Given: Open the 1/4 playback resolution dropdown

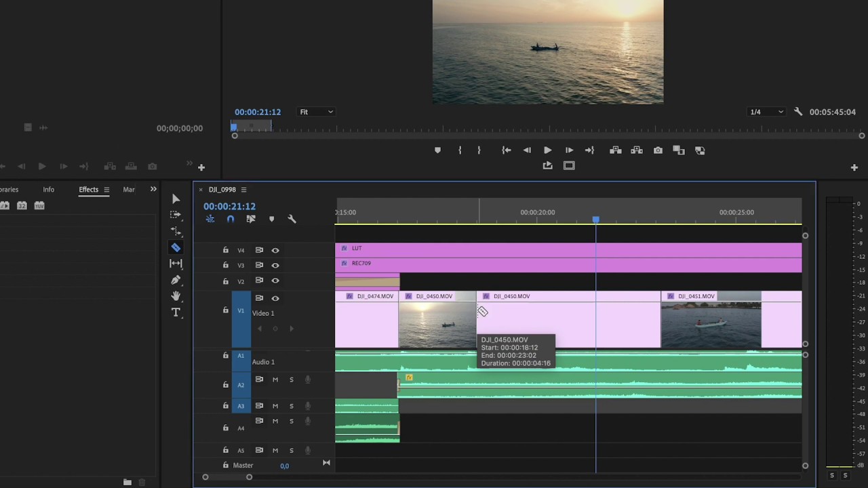Looking at the screenshot, I should (765, 112).
